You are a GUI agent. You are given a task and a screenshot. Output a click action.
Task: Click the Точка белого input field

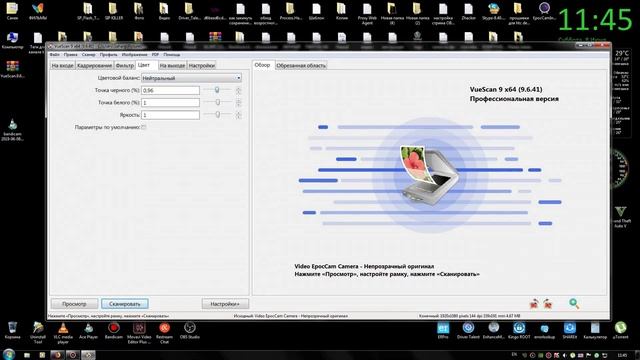(171, 102)
